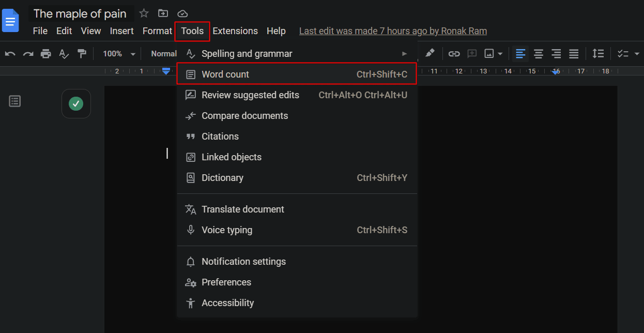The height and width of the screenshot is (333, 644).
Task: Click the green checkmark badge
Action: tap(76, 104)
